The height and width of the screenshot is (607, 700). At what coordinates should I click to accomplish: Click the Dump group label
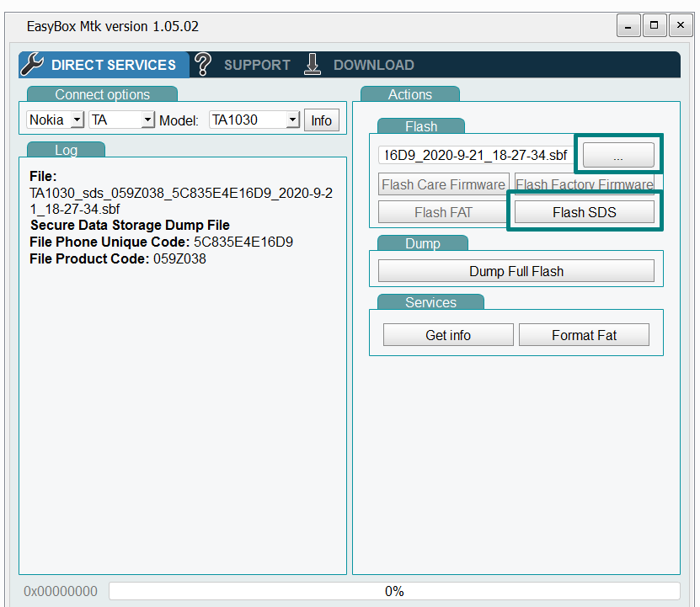tap(422, 243)
